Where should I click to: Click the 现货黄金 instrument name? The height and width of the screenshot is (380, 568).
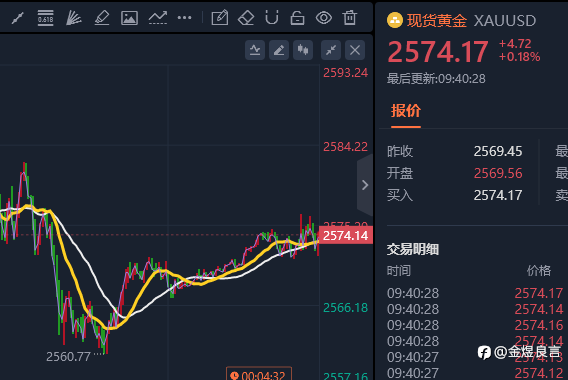coord(437,21)
